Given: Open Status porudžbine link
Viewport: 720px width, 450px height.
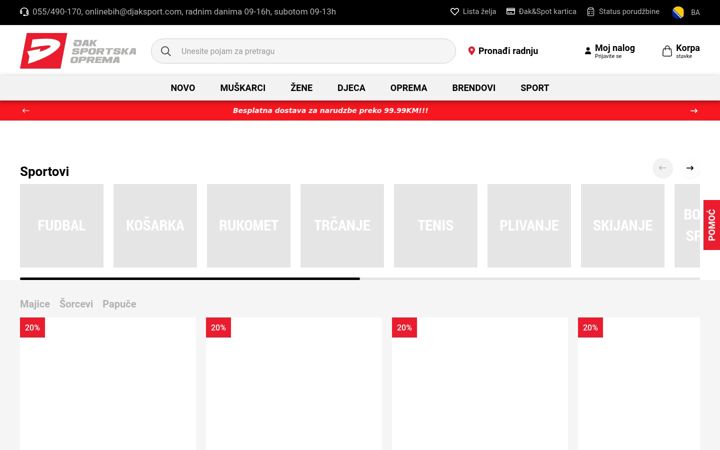Looking at the screenshot, I should 623,11.
